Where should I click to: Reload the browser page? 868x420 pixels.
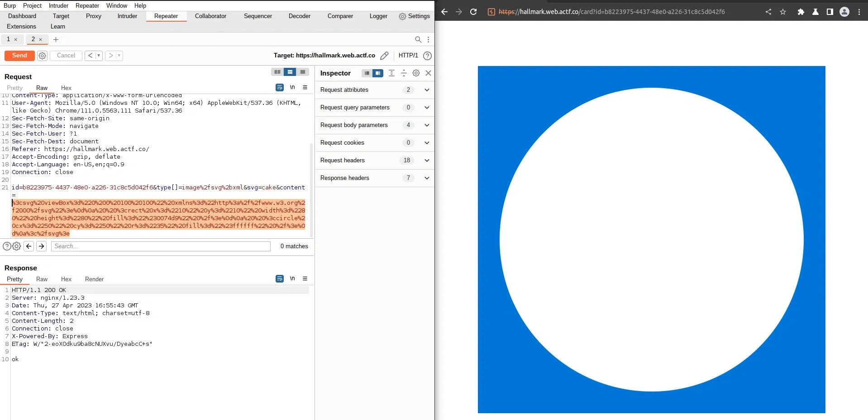coord(473,12)
